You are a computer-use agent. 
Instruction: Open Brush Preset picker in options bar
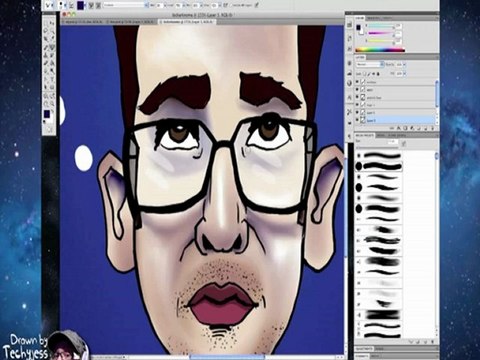click(x=63, y=5)
